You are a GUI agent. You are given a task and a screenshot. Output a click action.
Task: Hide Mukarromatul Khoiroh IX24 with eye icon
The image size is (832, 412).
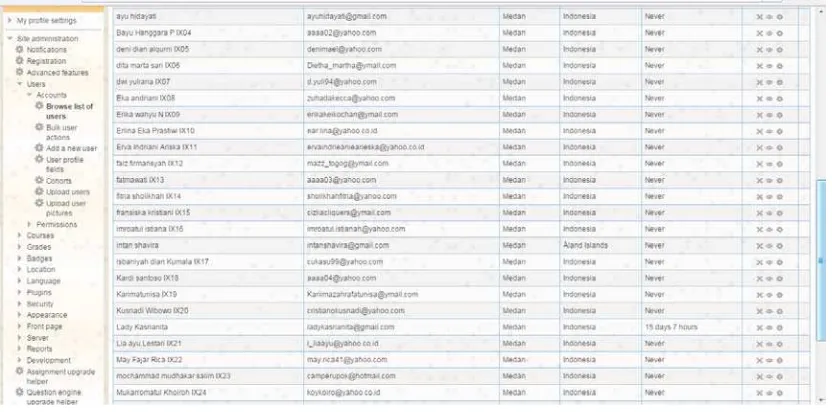pos(769,393)
